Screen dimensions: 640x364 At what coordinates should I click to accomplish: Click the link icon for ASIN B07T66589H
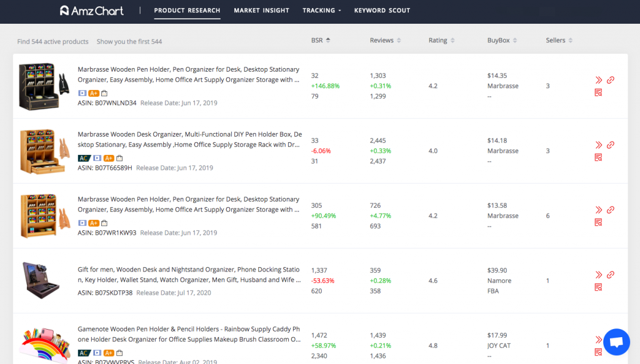point(611,145)
